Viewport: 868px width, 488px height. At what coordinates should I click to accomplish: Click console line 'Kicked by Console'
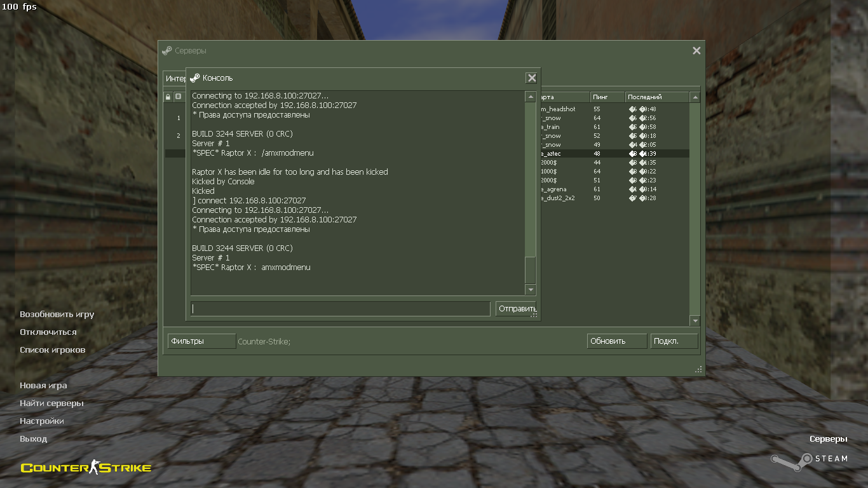tap(223, 182)
